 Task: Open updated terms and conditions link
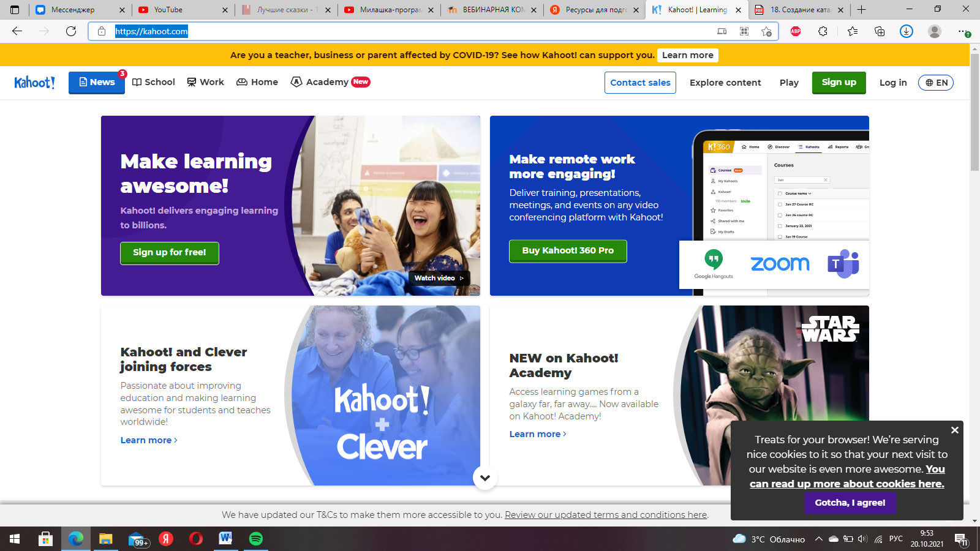pos(606,515)
